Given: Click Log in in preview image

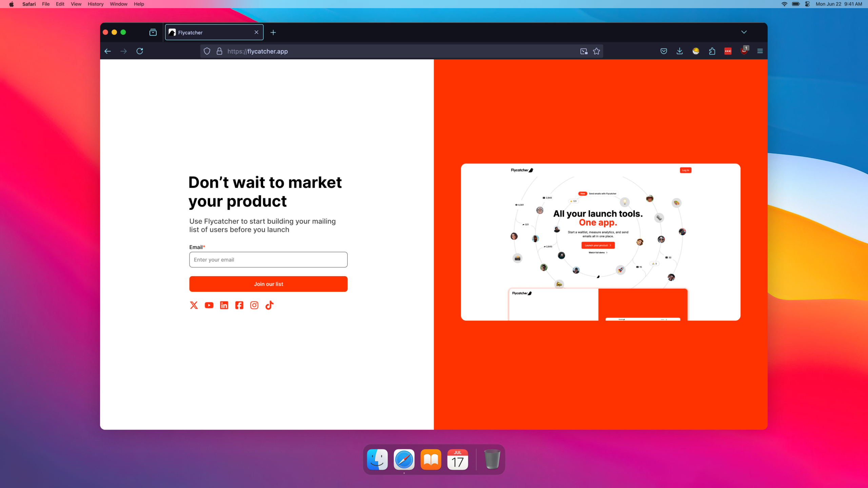Looking at the screenshot, I should (x=685, y=170).
